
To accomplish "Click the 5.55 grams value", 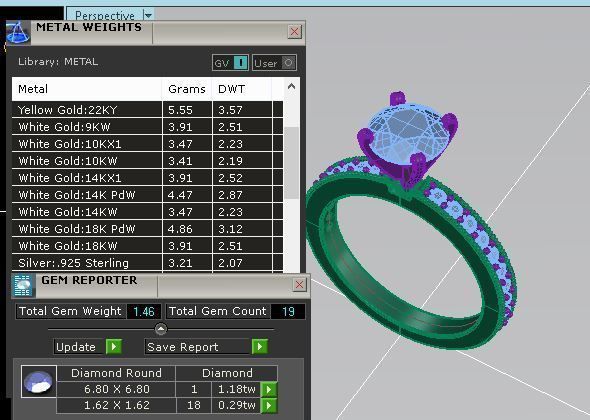I will pos(181,110).
